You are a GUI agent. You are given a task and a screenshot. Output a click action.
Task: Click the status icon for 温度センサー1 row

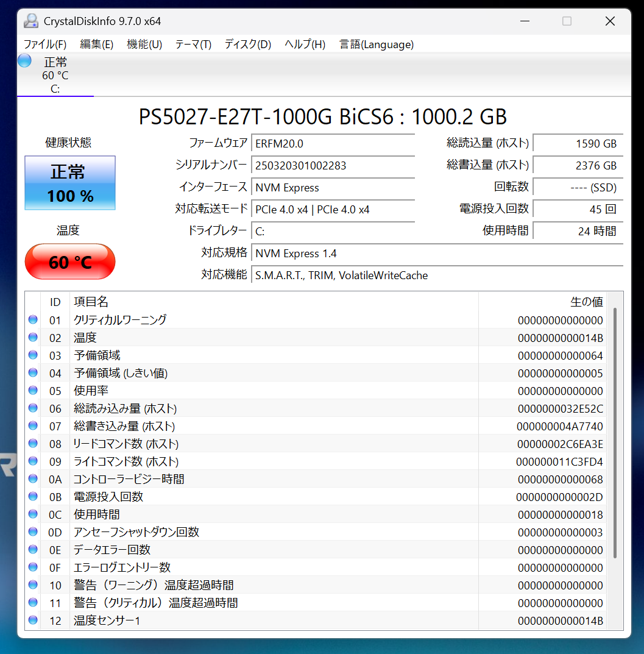click(x=33, y=620)
